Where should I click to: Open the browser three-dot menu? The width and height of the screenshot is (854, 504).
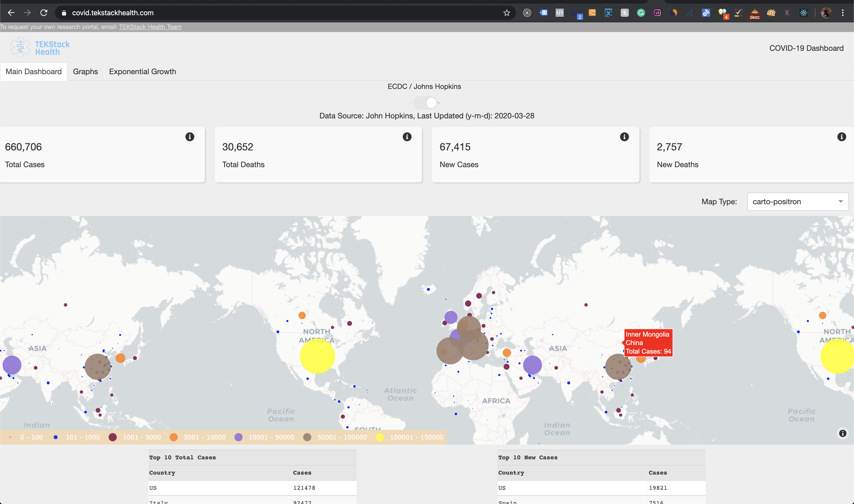point(844,12)
